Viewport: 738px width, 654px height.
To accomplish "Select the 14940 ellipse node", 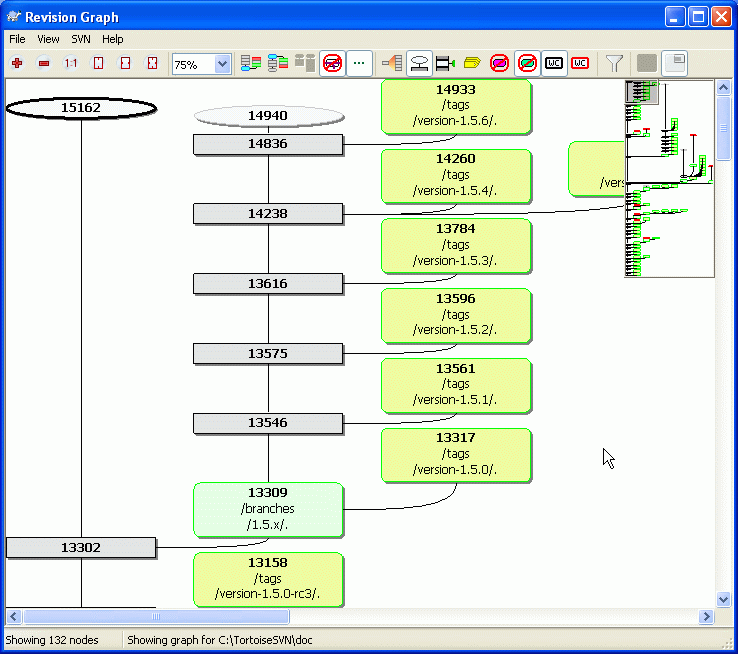I will pyautogui.click(x=269, y=116).
